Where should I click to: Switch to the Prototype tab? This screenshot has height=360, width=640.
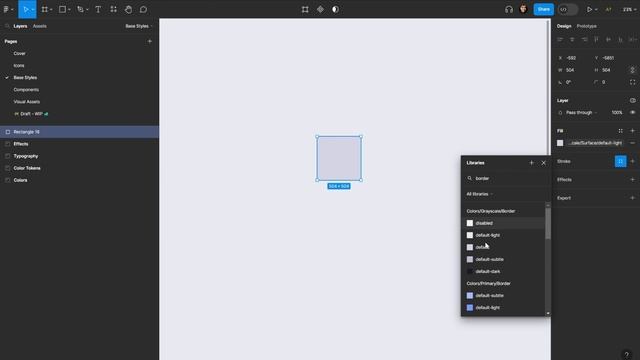[x=587, y=26]
